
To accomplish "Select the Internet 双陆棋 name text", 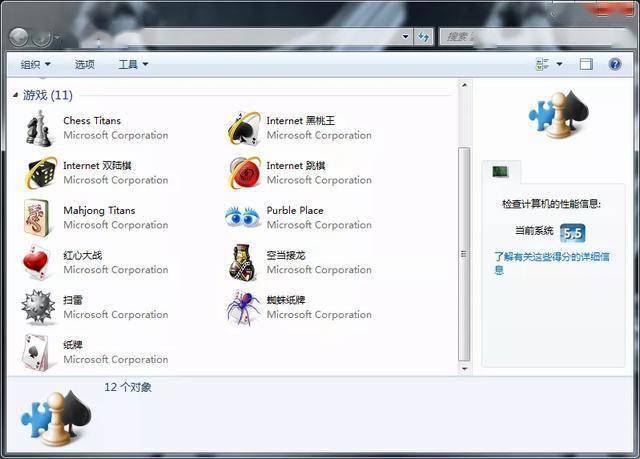I will pos(97,166).
